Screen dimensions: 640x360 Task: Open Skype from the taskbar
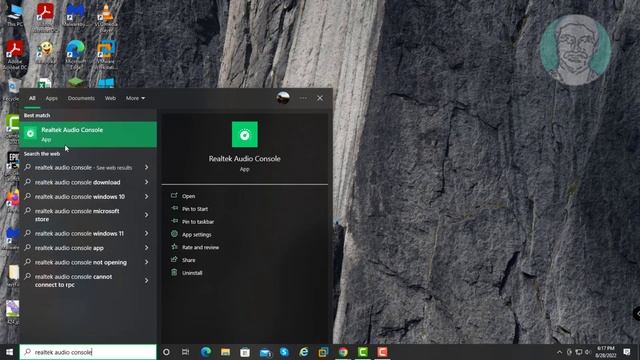click(x=284, y=352)
